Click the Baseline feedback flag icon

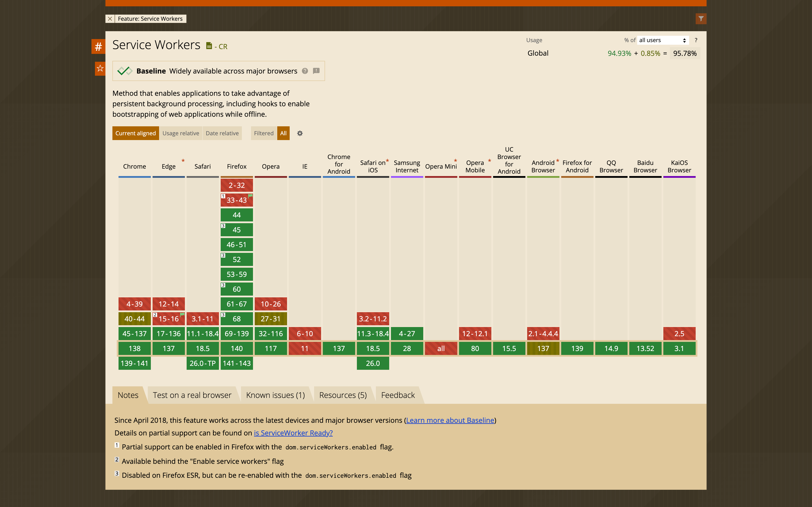click(316, 71)
